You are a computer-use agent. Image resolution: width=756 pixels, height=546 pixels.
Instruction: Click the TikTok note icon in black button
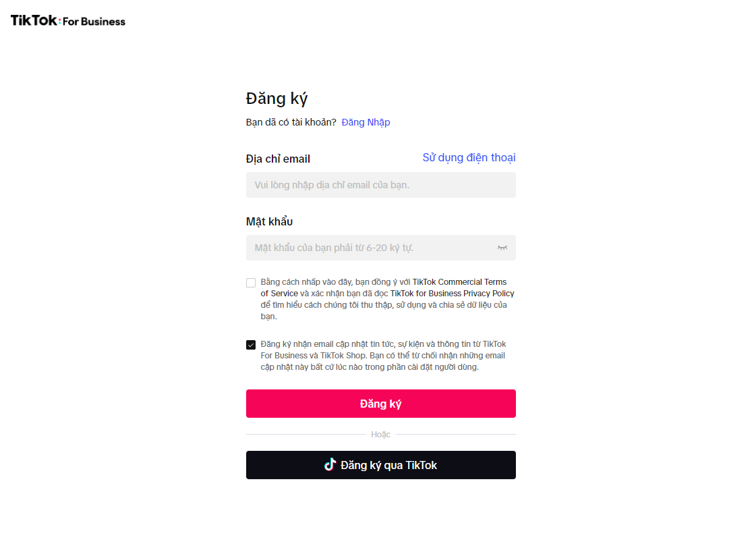tap(330, 464)
